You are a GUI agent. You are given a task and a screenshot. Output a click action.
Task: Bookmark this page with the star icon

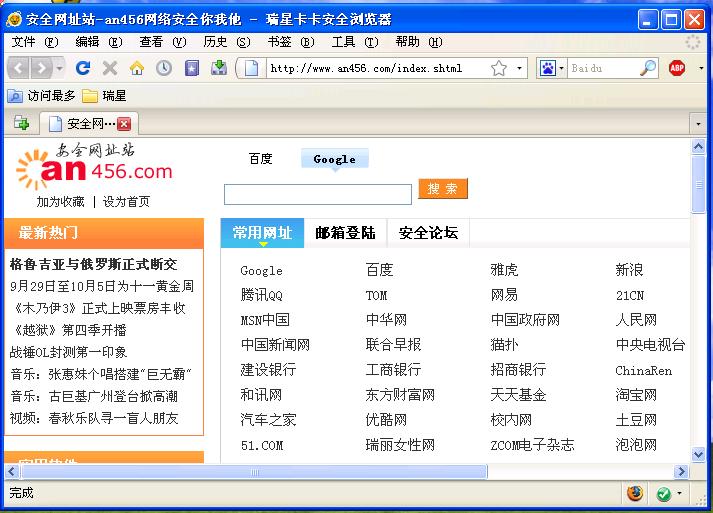[x=499, y=68]
